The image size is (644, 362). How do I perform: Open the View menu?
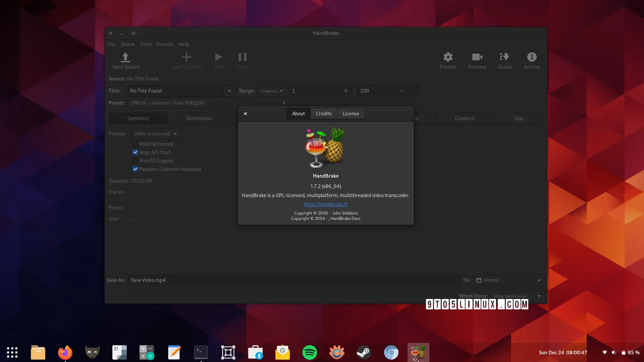coord(146,44)
